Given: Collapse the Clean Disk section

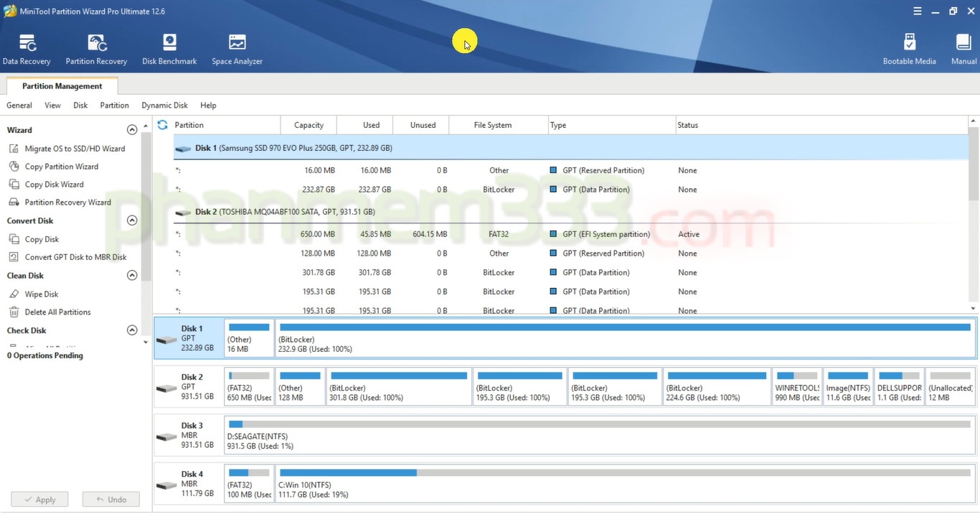Looking at the screenshot, I should tap(132, 276).
